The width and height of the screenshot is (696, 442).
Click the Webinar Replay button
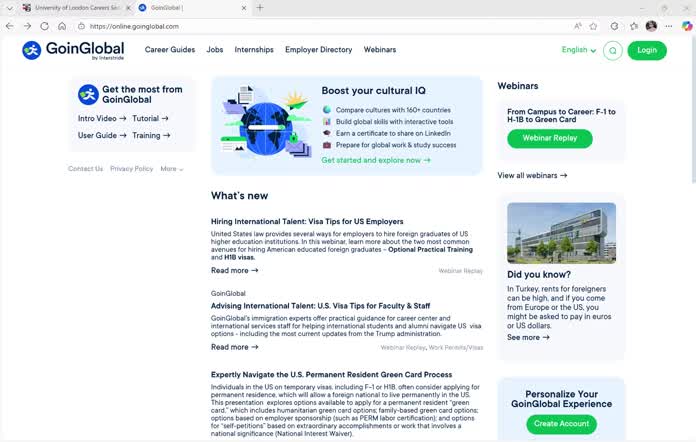[550, 138]
